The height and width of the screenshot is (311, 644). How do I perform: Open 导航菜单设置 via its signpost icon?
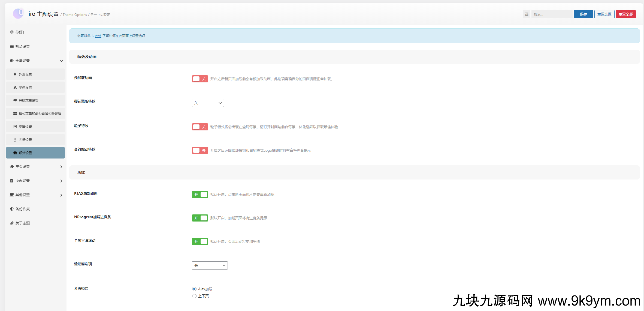click(15, 100)
